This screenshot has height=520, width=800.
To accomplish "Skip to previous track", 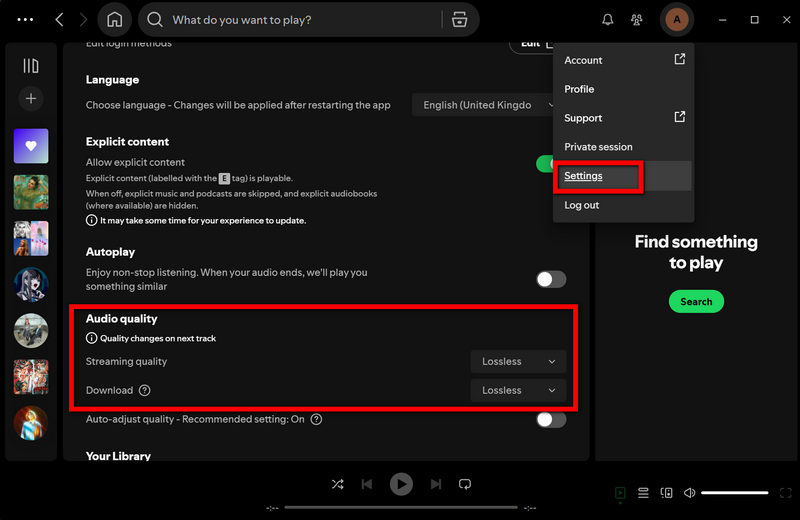I will pyautogui.click(x=366, y=484).
